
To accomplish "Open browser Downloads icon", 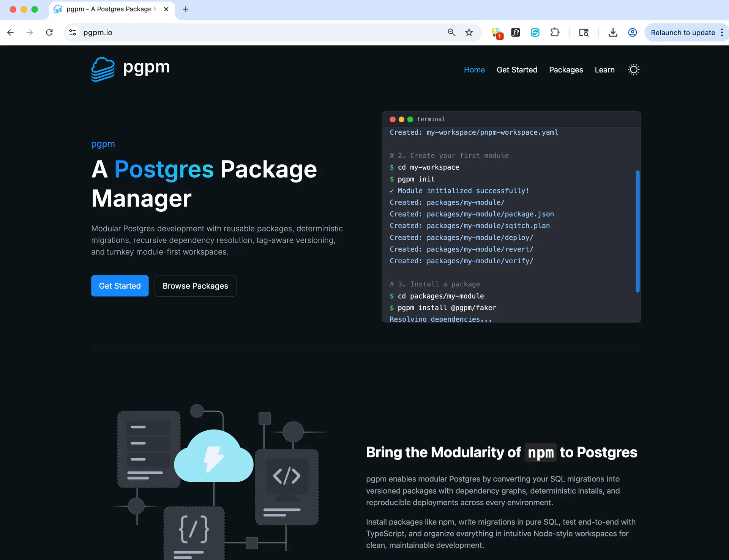I will click(x=613, y=33).
